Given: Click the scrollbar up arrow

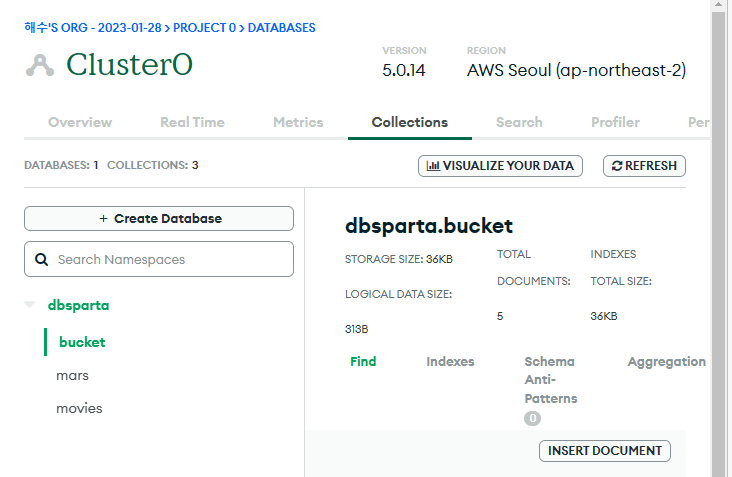Looking at the screenshot, I should 718,6.
